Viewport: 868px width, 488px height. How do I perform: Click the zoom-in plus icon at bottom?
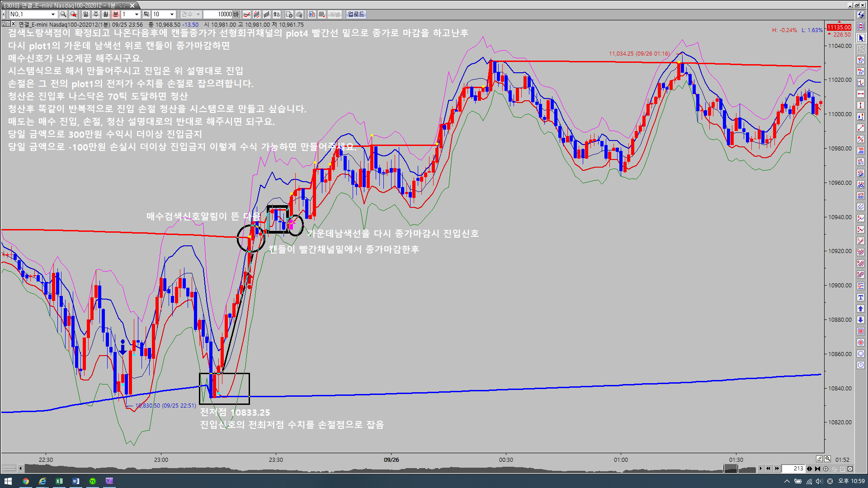(826, 469)
